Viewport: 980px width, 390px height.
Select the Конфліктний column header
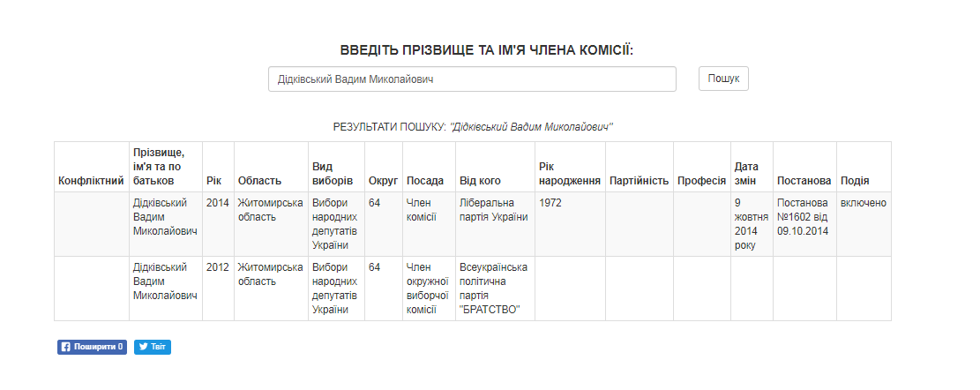coord(91,181)
